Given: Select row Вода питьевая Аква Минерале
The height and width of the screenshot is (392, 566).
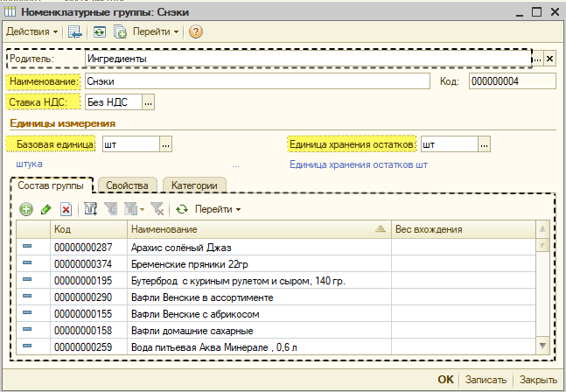Looking at the screenshot, I should 276,346.
